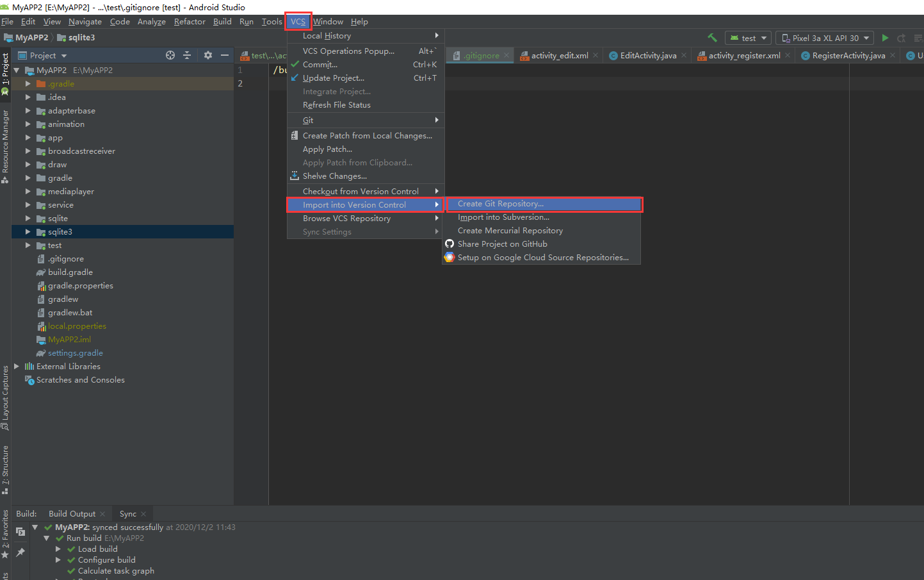
Task: Open the Layout Captures side tab
Action: [5, 397]
